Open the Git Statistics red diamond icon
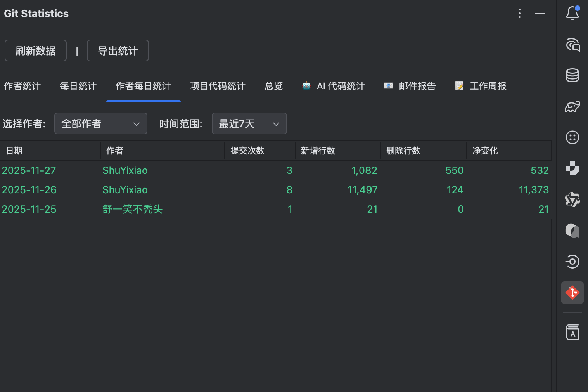The width and height of the screenshot is (588, 392). click(572, 293)
